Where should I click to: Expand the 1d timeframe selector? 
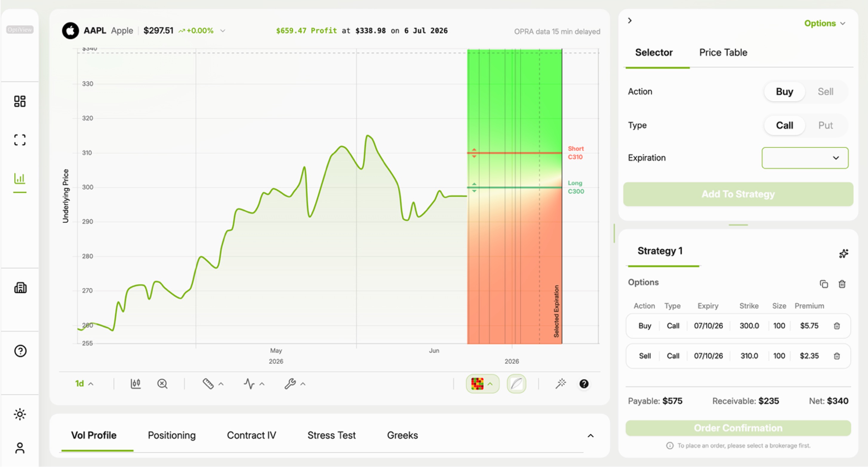(x=84, y=384)
